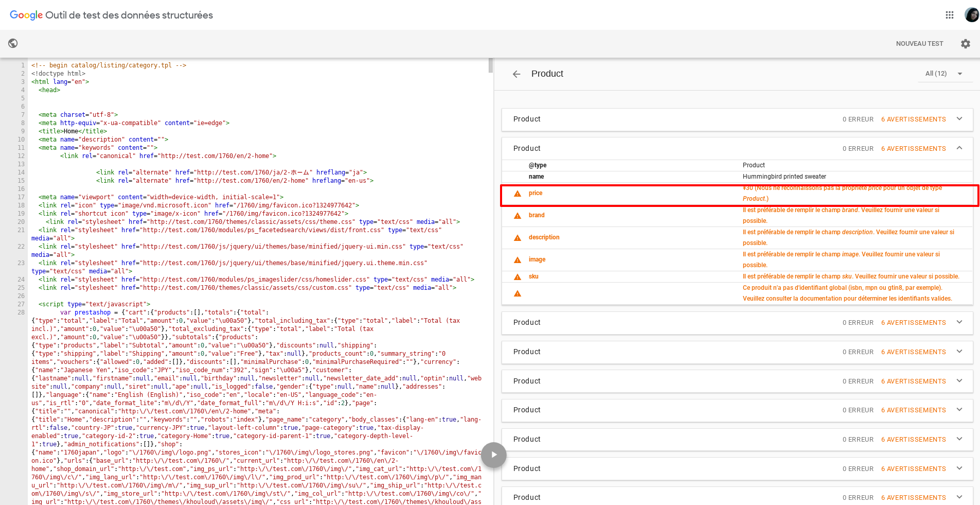The image size is (980, 505).
Task: Click the warning icon next to brand
Action: (x=518, y=216)
